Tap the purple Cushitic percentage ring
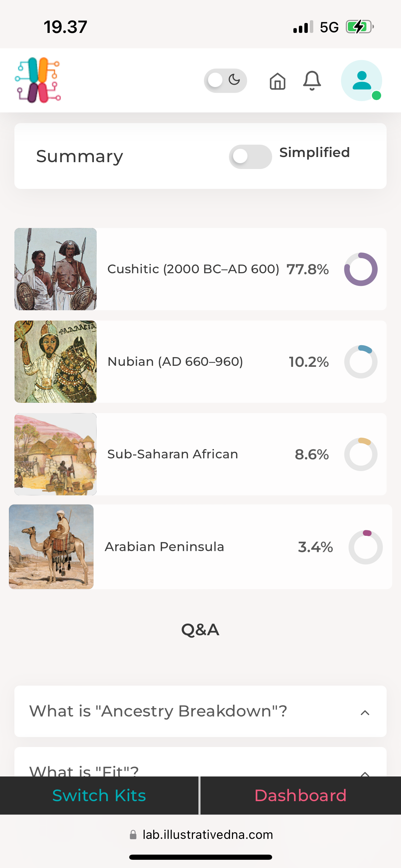 [361, 269]
